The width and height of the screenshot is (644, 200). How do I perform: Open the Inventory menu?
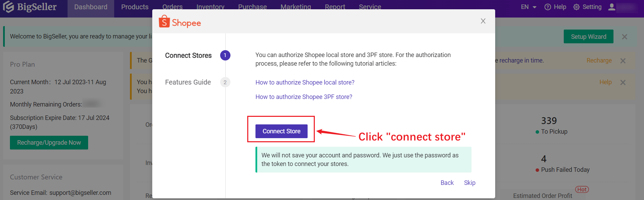point(210,7)
